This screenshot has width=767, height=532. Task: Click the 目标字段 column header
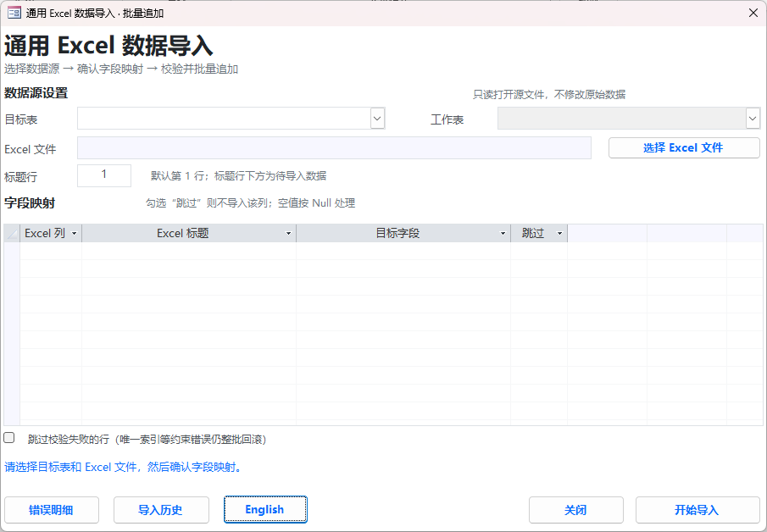tap(403, 233)
